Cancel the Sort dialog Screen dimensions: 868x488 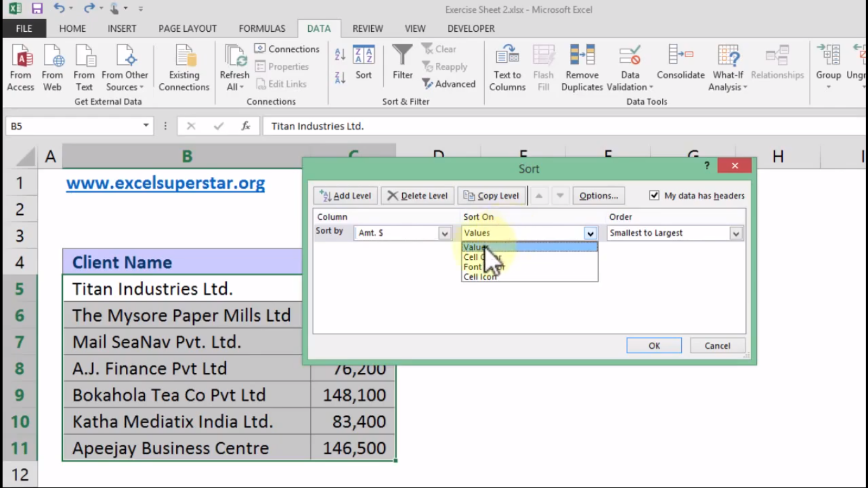(x=717, y=346)
